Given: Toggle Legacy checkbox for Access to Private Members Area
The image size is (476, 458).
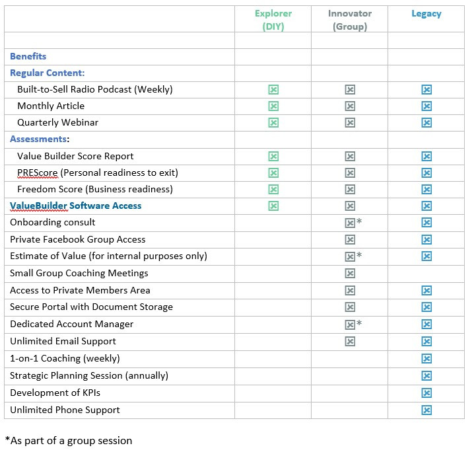Looking at the screenshot, I should click(426, 291).
